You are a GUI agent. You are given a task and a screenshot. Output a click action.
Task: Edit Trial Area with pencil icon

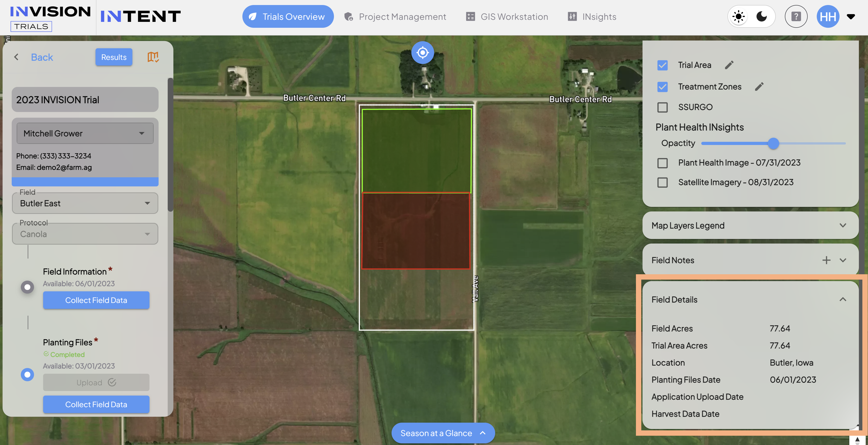click(x=729, y=65)
